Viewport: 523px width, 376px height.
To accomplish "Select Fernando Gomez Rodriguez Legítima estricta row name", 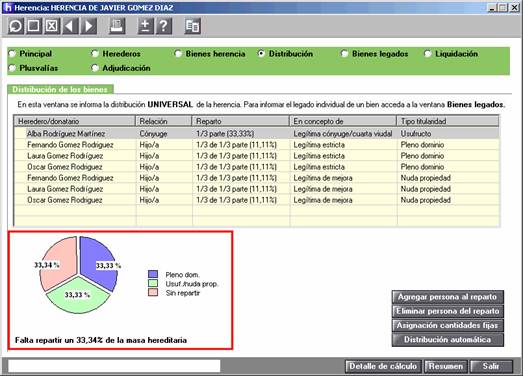I will point(70,145).
